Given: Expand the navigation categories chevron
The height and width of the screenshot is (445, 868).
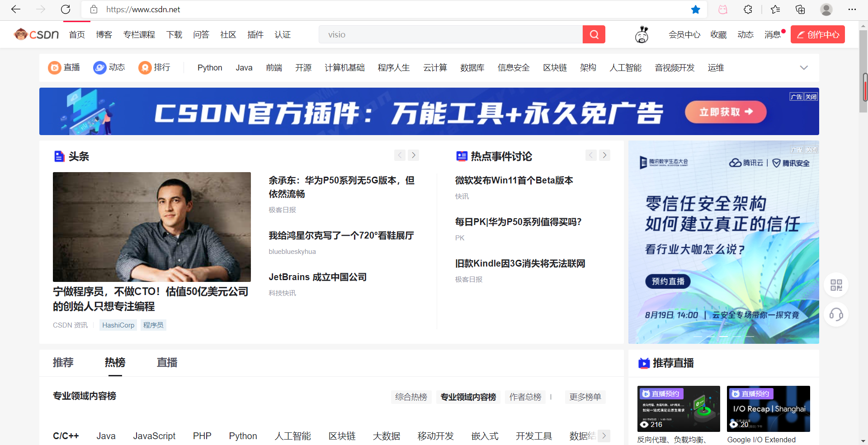Looking at the screenshot, I should 804,67.
